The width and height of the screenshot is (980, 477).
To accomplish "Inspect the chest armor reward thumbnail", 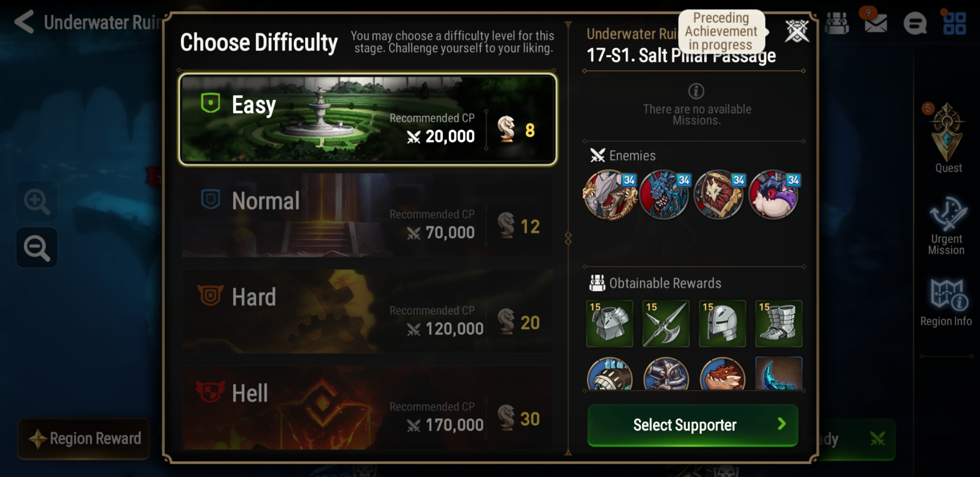I will coord(609,324).
